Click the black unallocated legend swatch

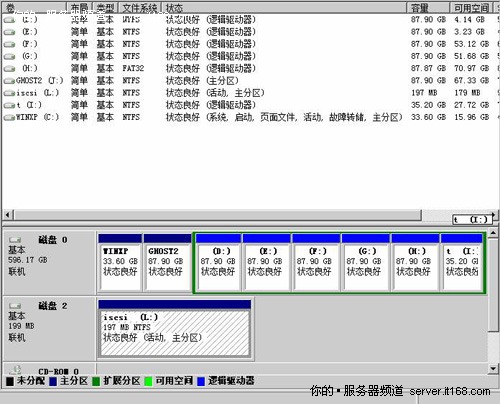[x=10, y=381]
